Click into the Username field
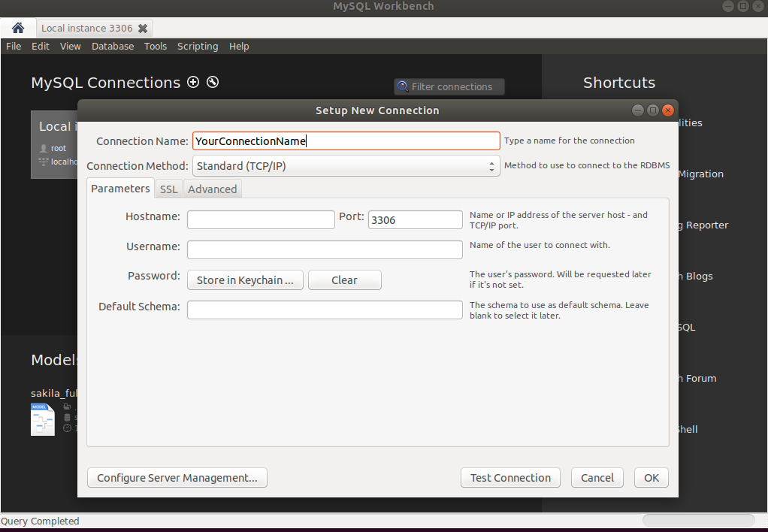The width and height of the screenshot is (768, 532). tap(325, 249)
